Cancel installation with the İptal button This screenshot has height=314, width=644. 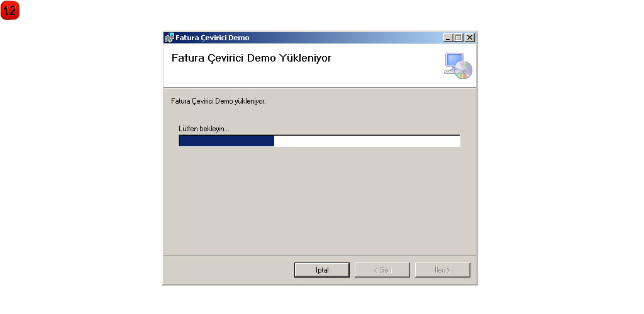[x=321, y=270]
